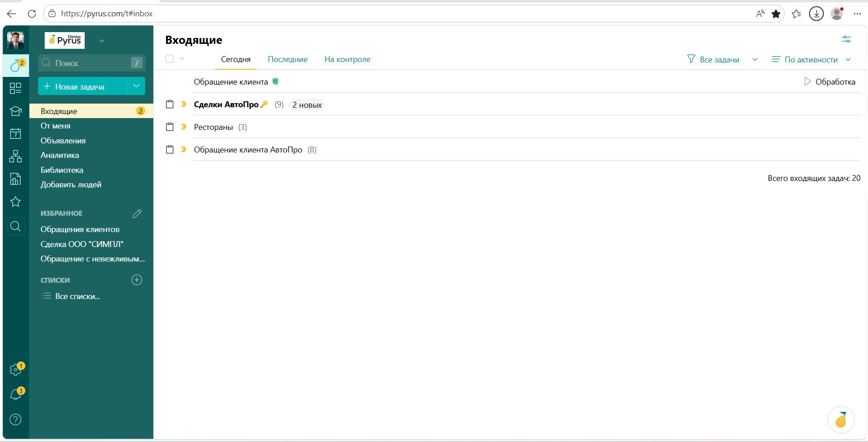The image size is (868, 442).
Task: Open Обращение клиента АвтоПро group
Action: point(248,150)
